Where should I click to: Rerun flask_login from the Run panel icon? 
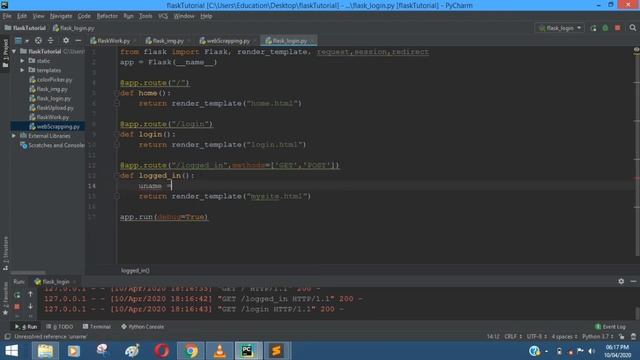(x=17, y=294)
